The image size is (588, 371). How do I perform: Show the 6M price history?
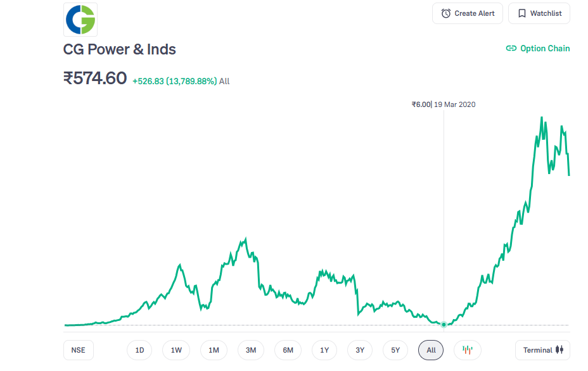point(288,350)
